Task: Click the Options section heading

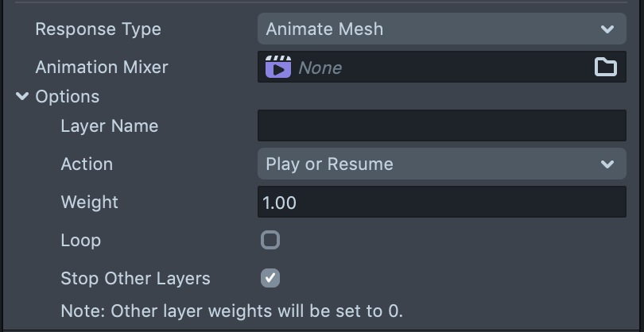Action: pyautogui.click(x=68, y=97)
